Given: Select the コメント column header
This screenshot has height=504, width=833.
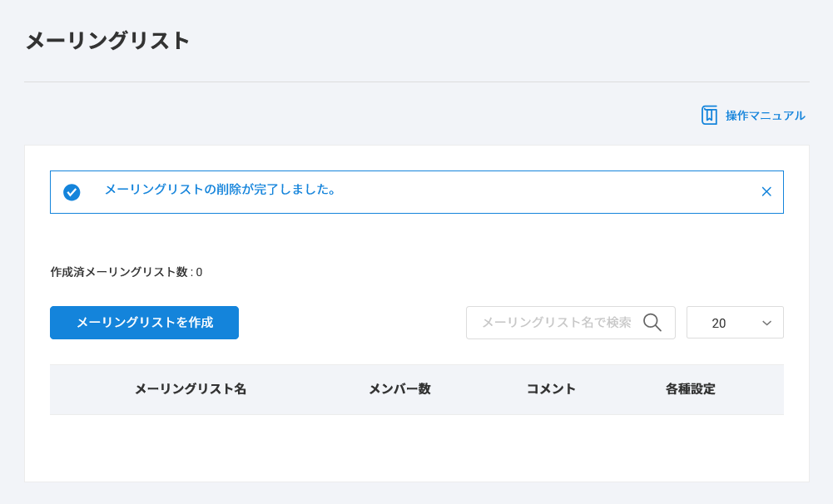Looking at the screenshot, I should pyautogui.click(x=551, y=389).
